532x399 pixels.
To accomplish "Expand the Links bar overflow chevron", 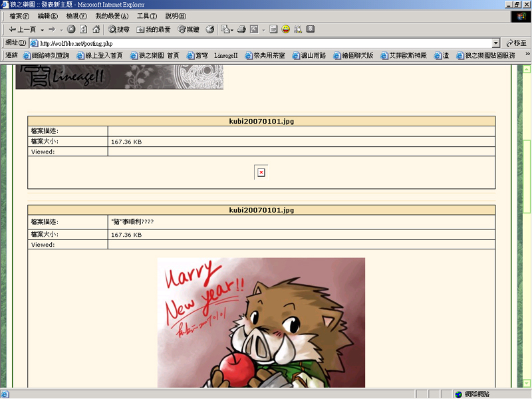I will click(x=527, y=54).
